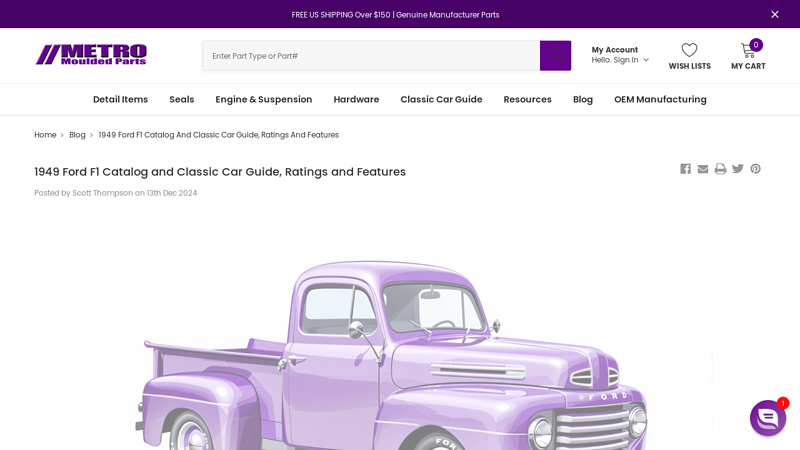This screenshot has height=450, width=800.
Task: Pin article on Pinterest
Action: point(755,169)
